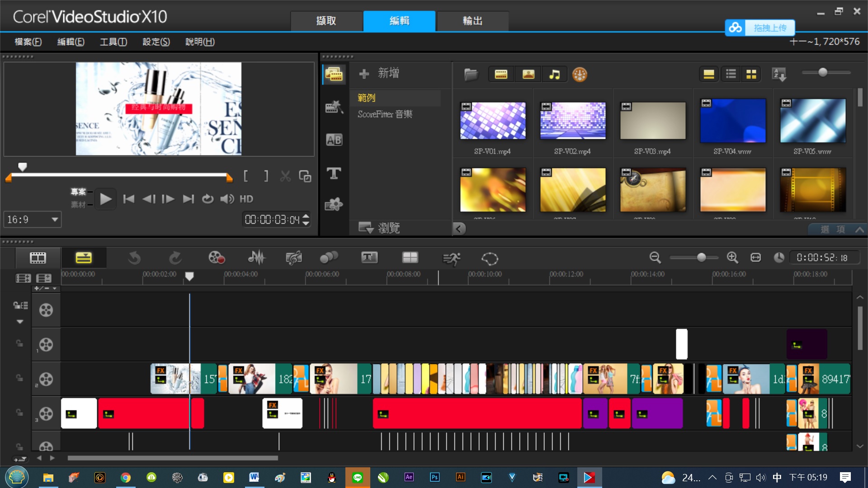Open the time remapping tool
Viewport: 868px width, 488px height.
[x=451, y=258]
